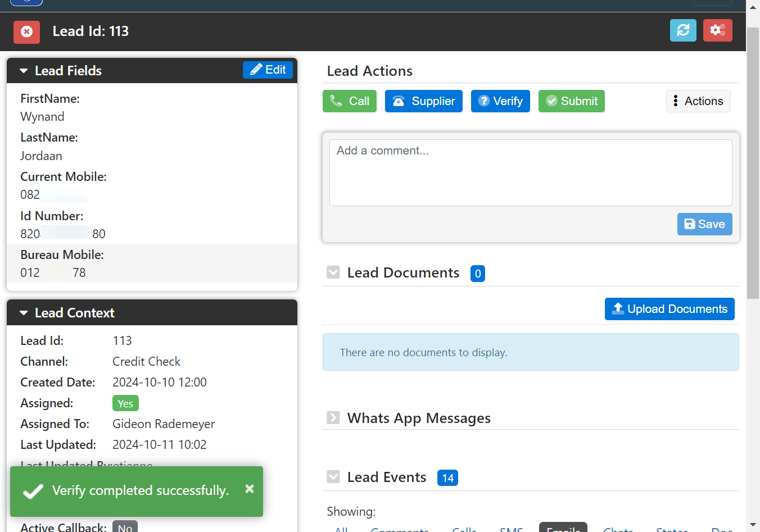Collapse the Lead Context panel caret
760x532 pixels.
tap(24, 313)
